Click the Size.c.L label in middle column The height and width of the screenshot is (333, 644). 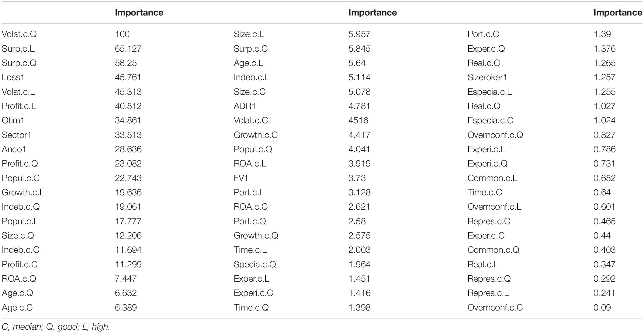tap(249, 34)
